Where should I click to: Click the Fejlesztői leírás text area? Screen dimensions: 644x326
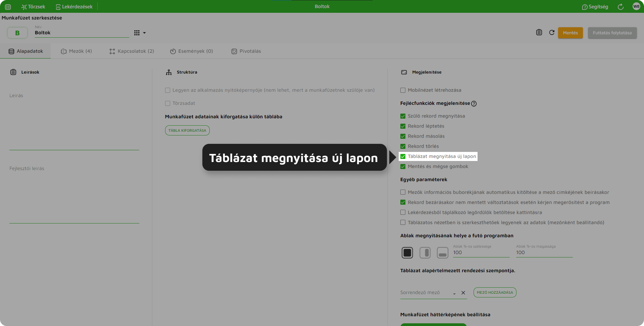click(x=74, y=194)
